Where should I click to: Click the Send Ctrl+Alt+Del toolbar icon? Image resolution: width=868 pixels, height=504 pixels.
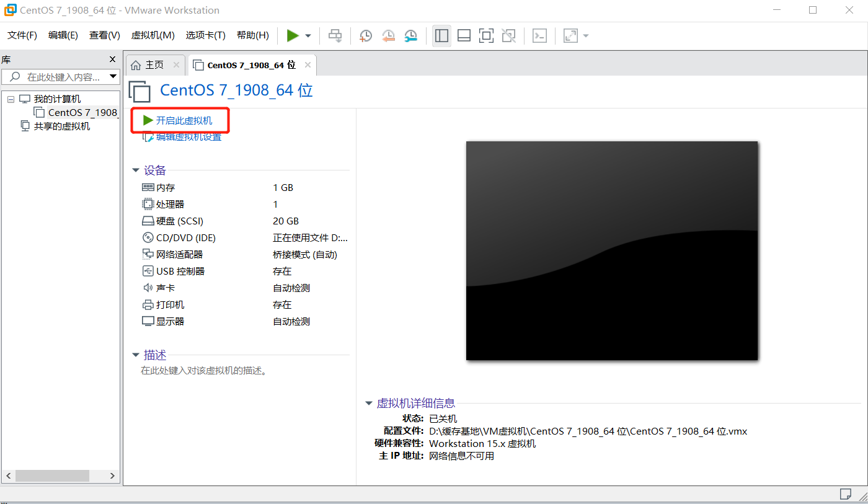pos(335,36)
